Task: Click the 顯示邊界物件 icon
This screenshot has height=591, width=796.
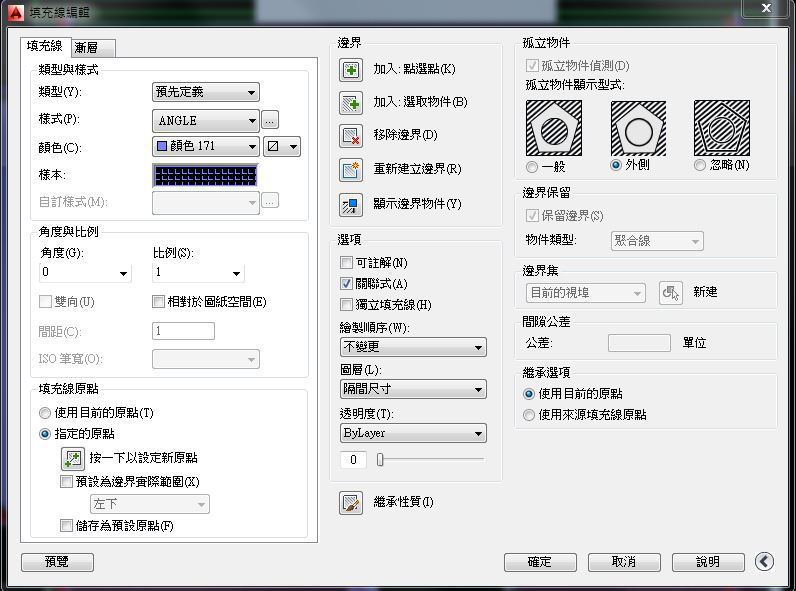Action: 351,205
